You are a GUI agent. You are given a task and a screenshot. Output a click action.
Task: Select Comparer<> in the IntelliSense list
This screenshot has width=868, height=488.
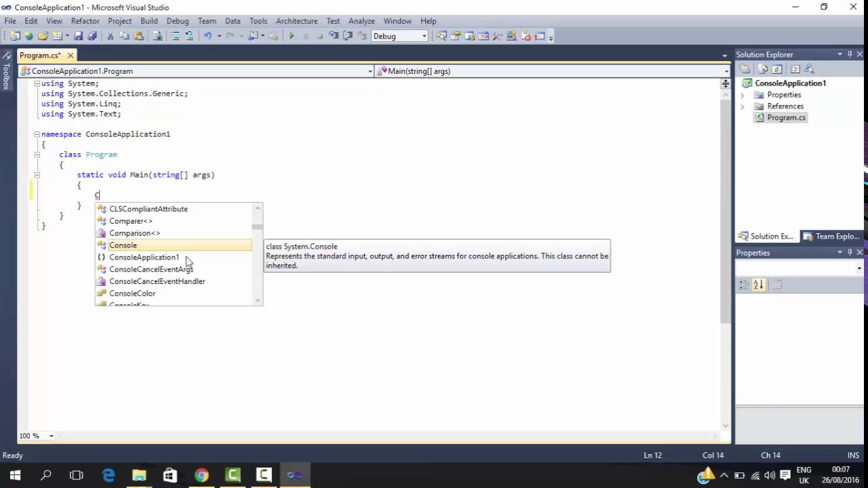pyautogui.click(x=174, y=221)
